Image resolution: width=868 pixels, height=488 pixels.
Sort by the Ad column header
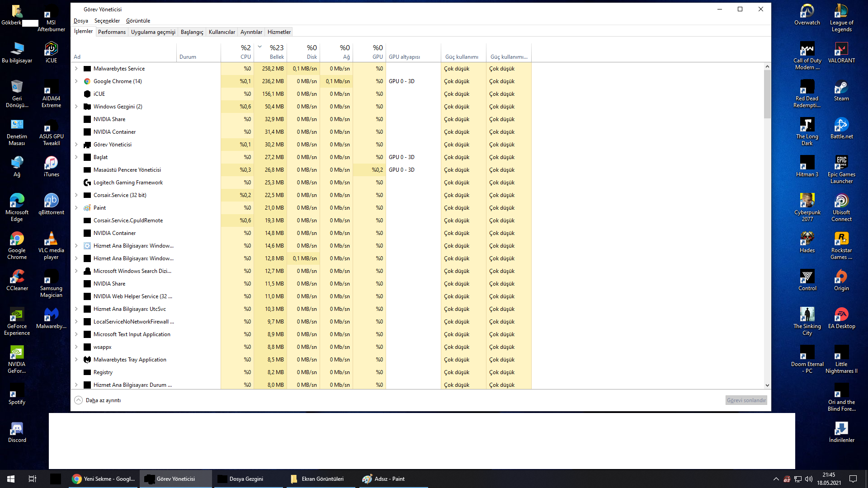124,52
